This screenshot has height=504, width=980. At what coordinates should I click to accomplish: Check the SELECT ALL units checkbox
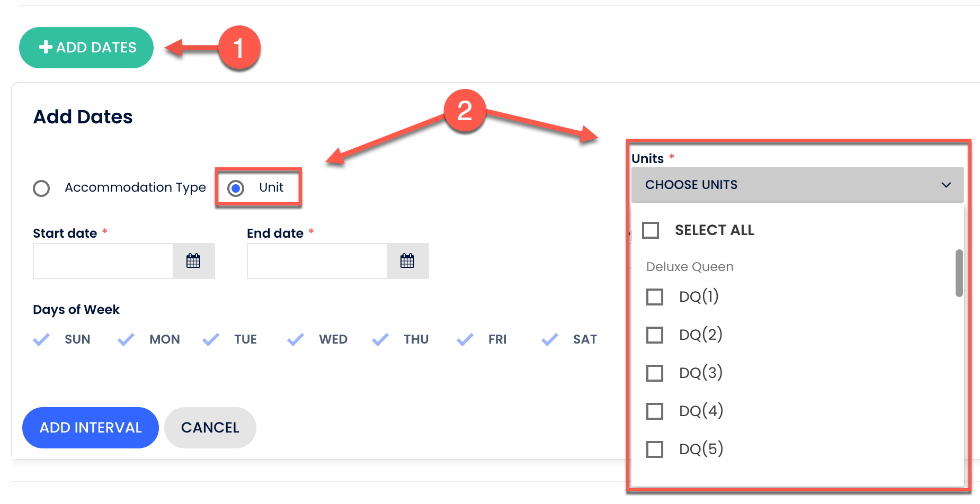[651, 230]
